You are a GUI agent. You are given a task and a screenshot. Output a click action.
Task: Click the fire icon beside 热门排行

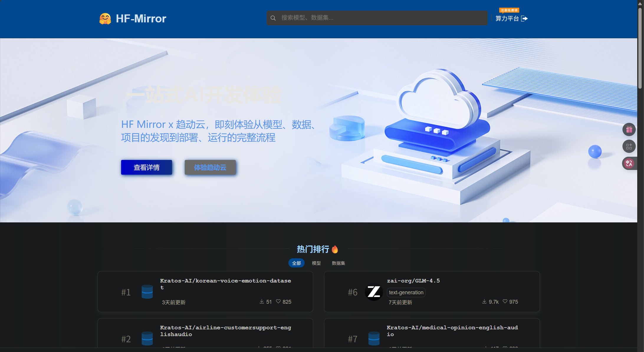pos(335,249)
